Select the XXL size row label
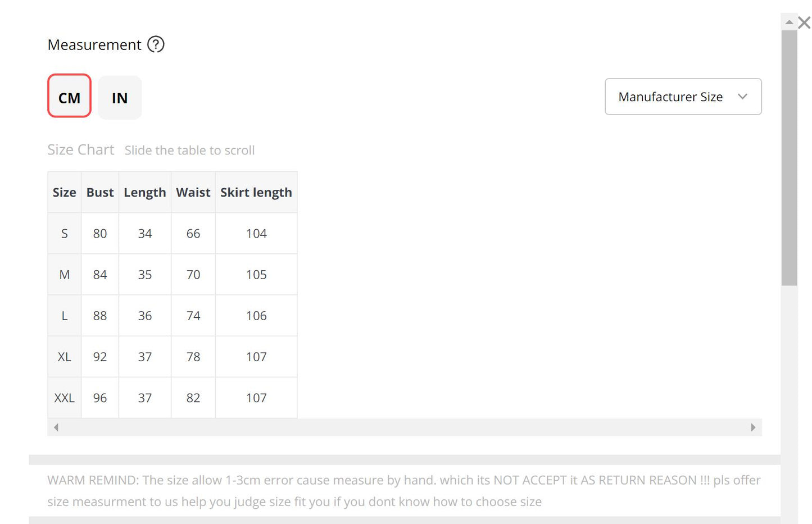 coord(65,398)
